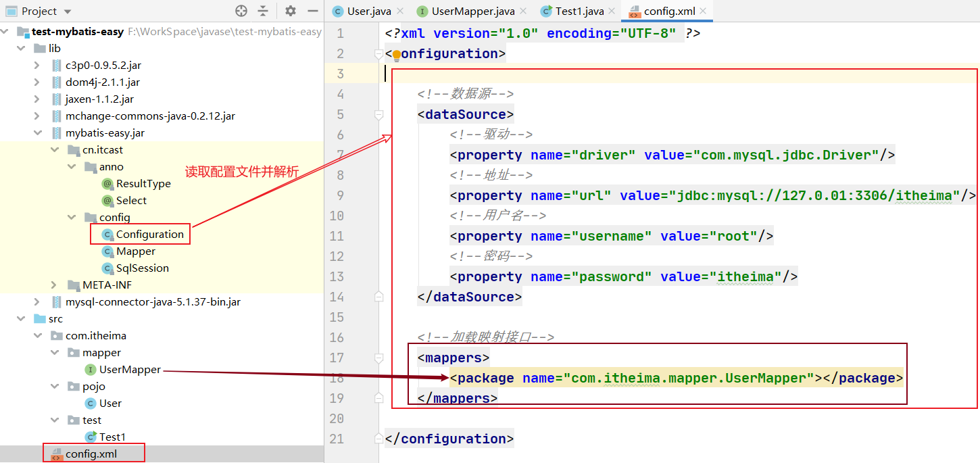The width and height of the screenshot is (980, 463).
Task: Collapse the com.itheima package
Action: click(37, 335)
